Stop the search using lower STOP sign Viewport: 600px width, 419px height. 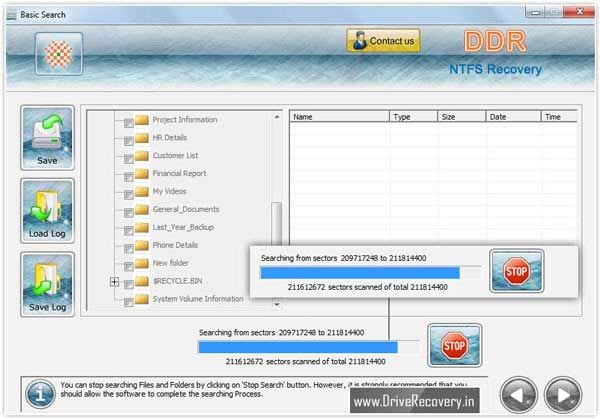pos(455,346)
